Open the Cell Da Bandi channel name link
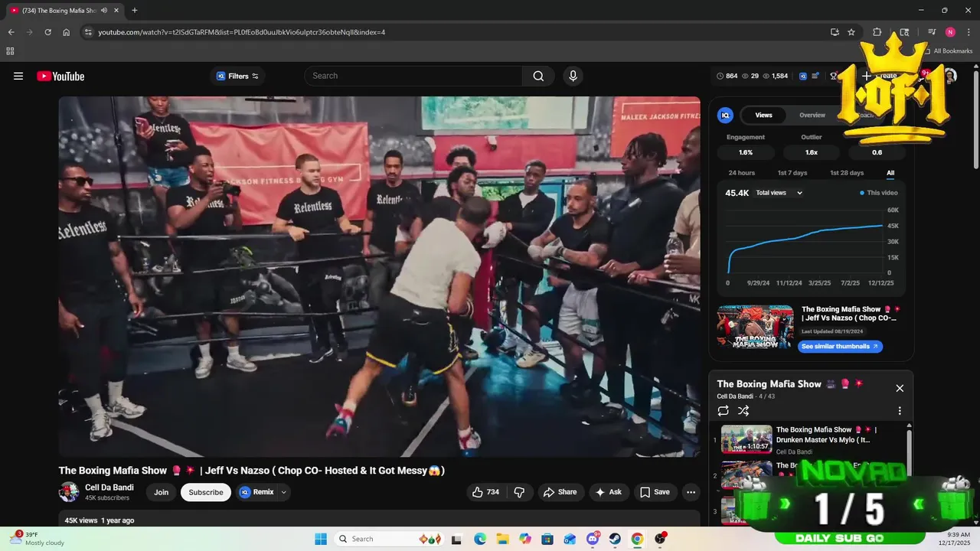This screenshot has height=551, width=980. click(109, 487)
